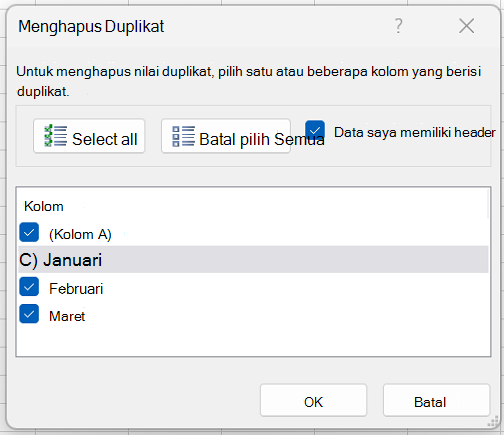Click the (Kolom A) label text
This screenshot has width=504, height=435.
(80, 234)
